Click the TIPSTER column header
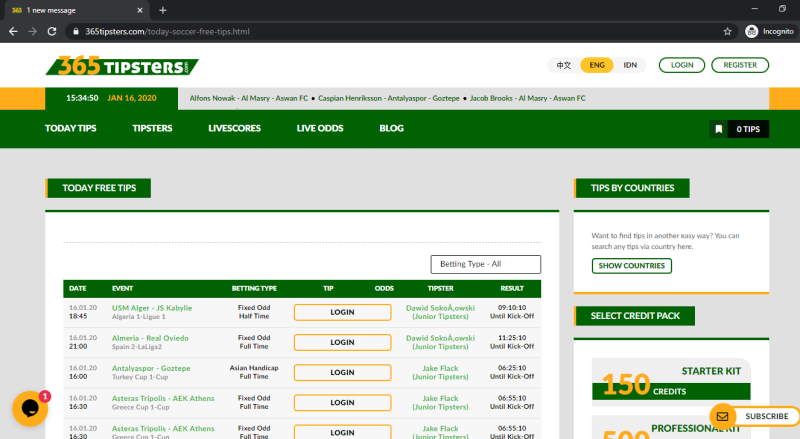 [440, 289]
